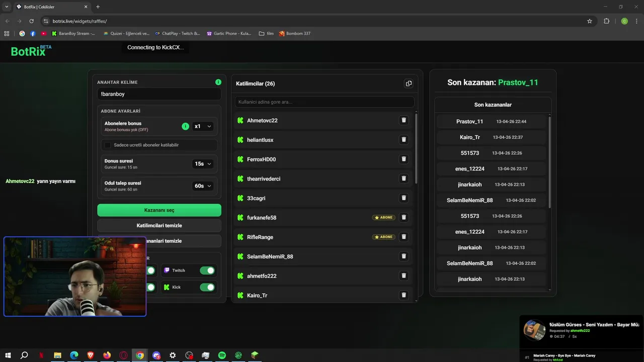Remove 33cagri via its trash icon

(404, 198)
